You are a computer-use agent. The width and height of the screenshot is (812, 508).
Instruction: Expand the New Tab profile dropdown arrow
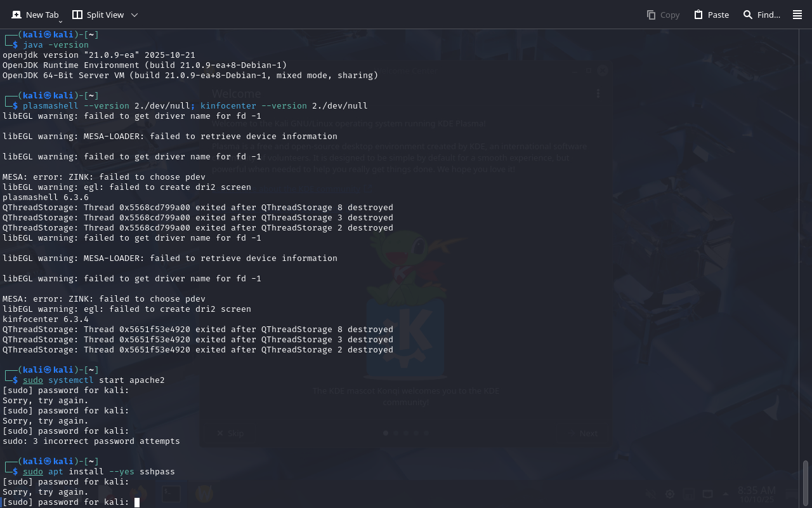pos(61,22)
